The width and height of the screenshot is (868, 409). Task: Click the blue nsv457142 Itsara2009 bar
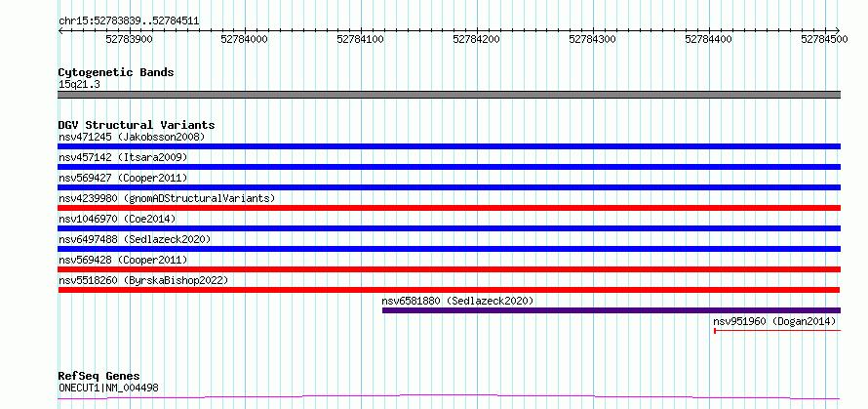pyautogui.click(x=450, y=167)
